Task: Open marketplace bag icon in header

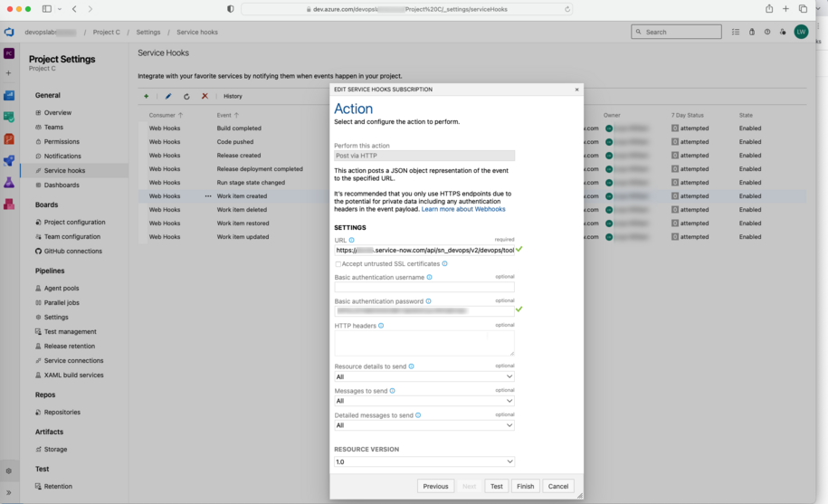Action: pyautogui.click(x=752, y=33)
